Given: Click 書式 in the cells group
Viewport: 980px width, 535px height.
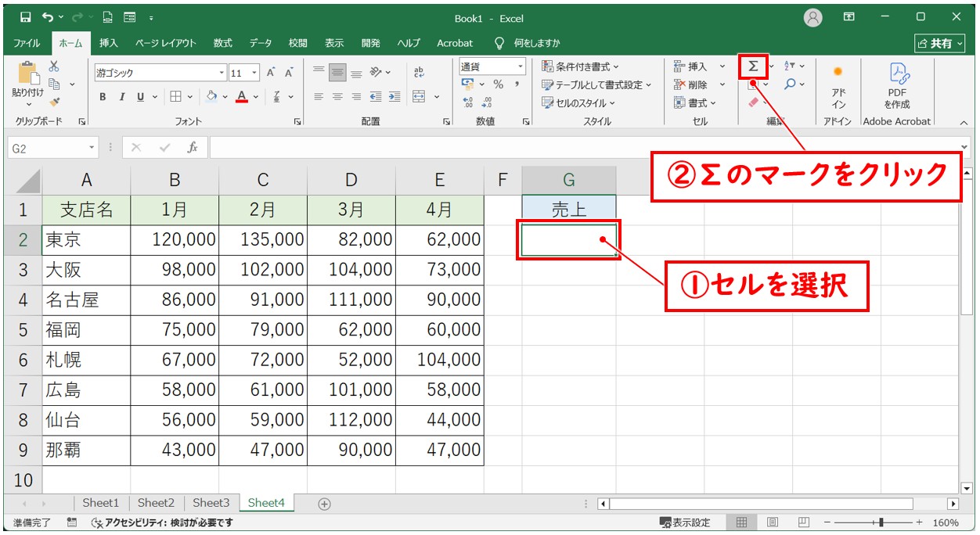Looking at the screenshot, I should coord(694,102).
